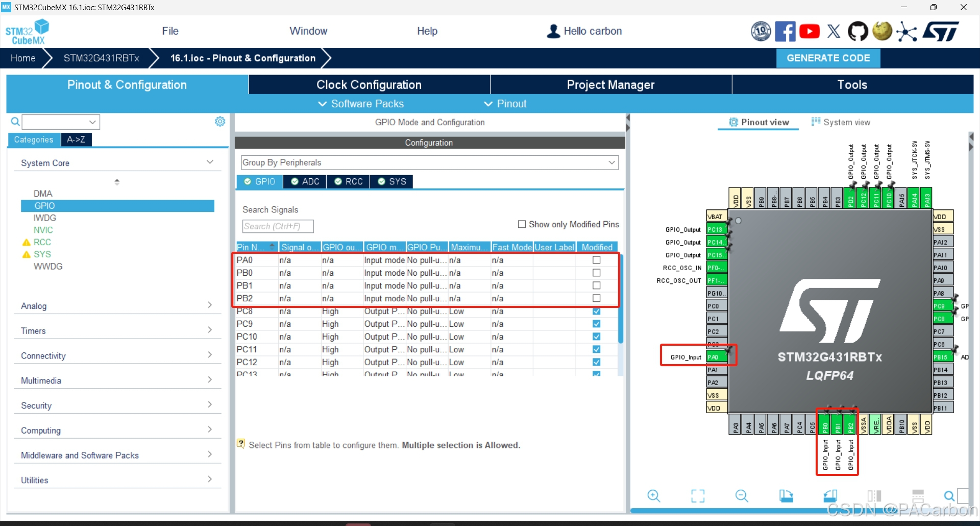Select green pin PA0 on chip
Image resolution: width=980 pixels, height=526 pixels.
716,357
